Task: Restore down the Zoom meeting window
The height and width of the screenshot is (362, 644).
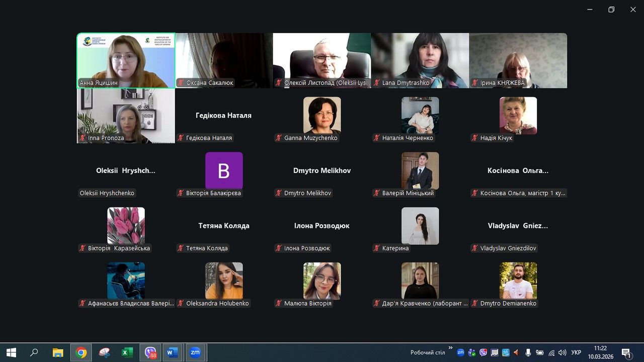Action: point(611,10)
